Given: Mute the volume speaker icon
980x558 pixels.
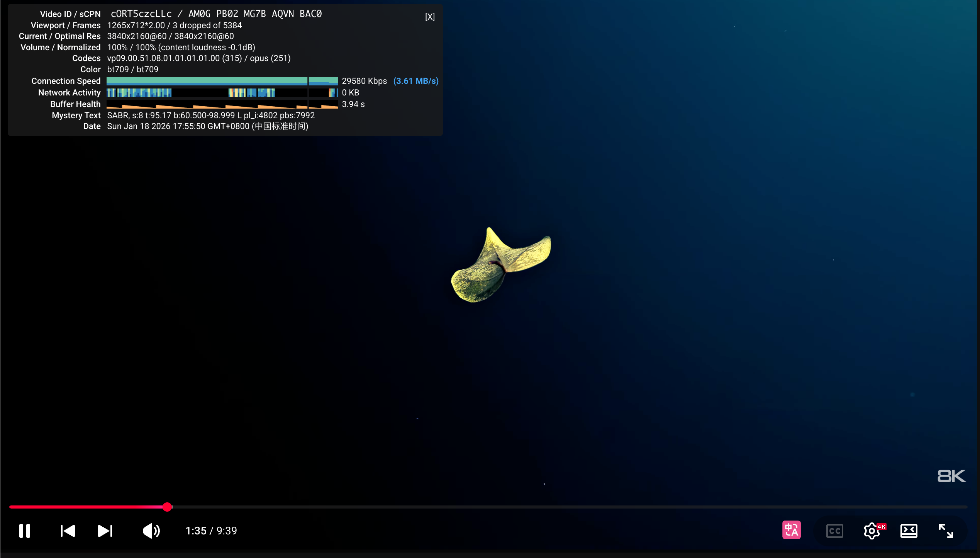Looking at the screenshot, I should [151, 531].
